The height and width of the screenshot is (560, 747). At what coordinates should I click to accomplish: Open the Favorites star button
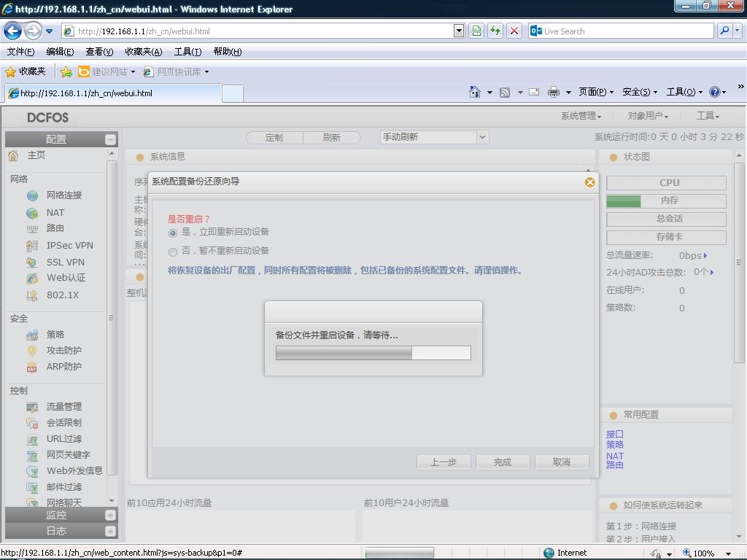click(x=26, y=71)
